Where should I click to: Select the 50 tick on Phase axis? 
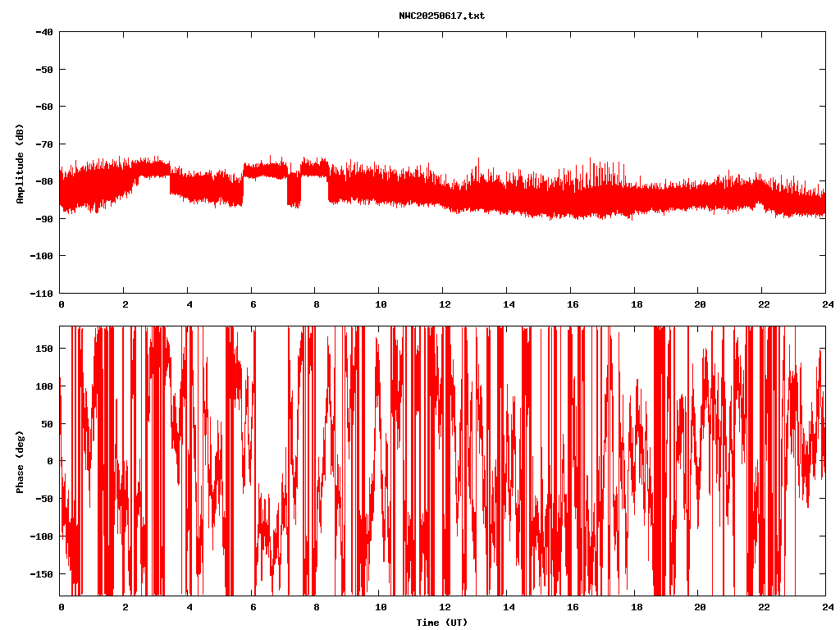tap(47, 424)
